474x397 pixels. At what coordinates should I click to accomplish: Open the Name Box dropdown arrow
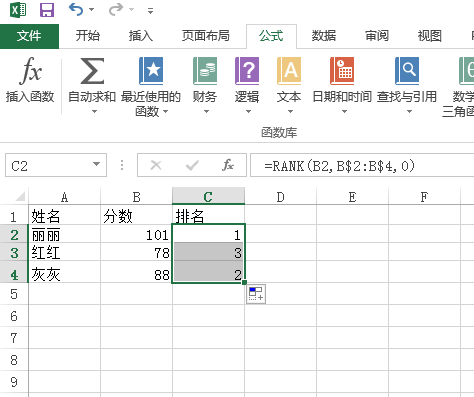(97, 164)
